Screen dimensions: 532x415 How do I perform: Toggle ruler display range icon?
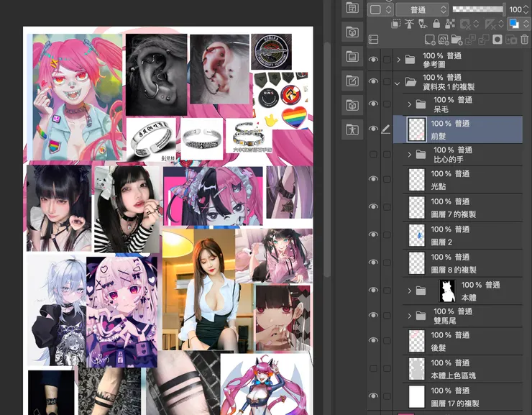click(490, 24)
